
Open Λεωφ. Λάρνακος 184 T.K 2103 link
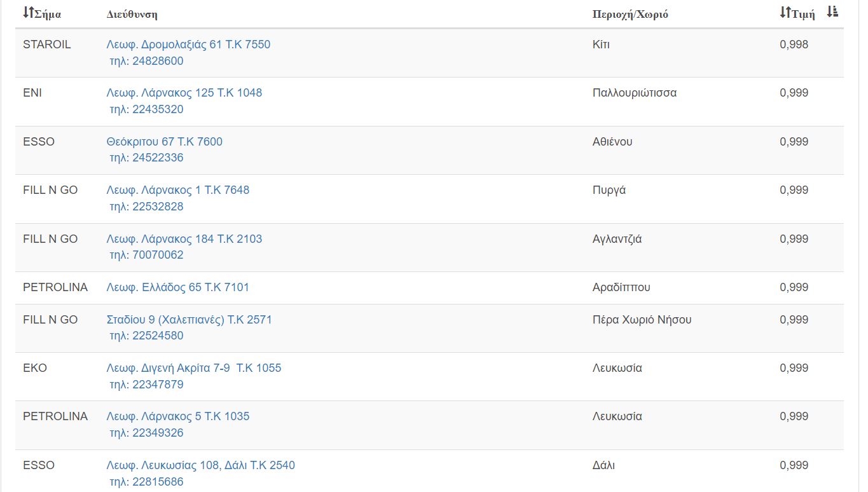coord(184,239)
